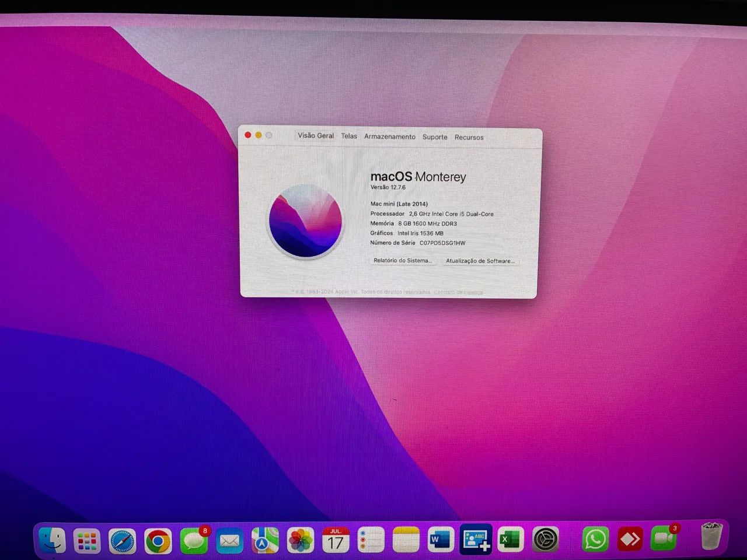Switch to the Visão Geral tab

(x=316, y=135)
